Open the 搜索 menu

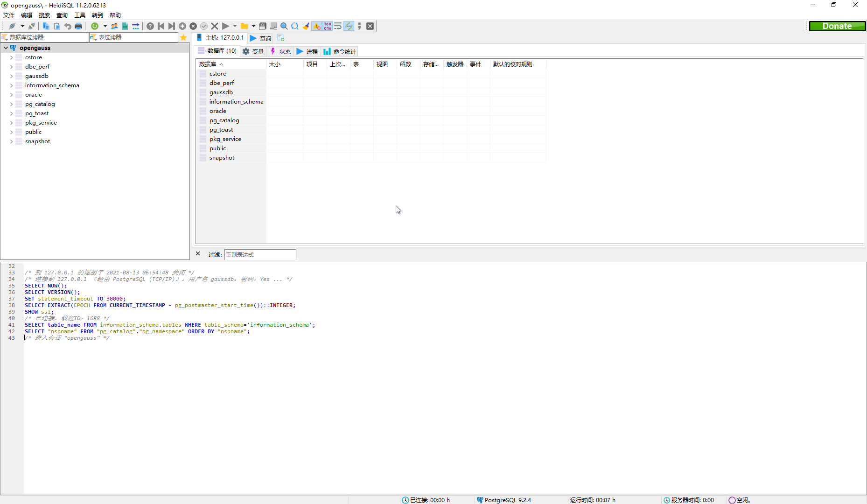click(x=44, y=15)
